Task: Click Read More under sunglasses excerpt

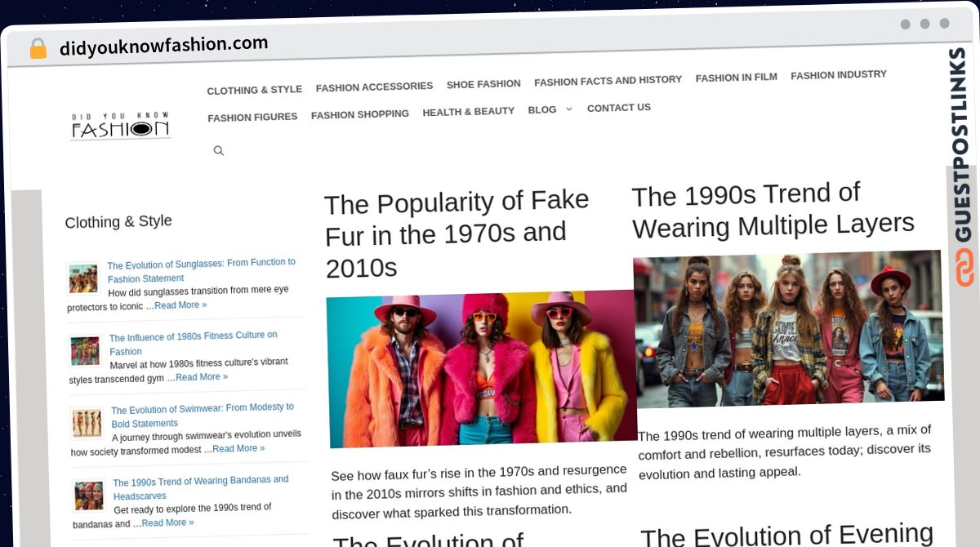Action: click(180, 305)
